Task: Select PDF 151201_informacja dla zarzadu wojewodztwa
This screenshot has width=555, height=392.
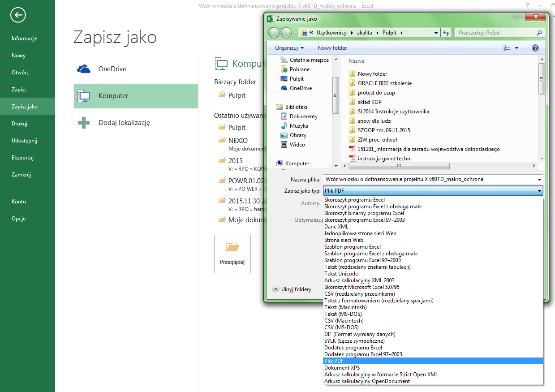Action: [424, 149]
